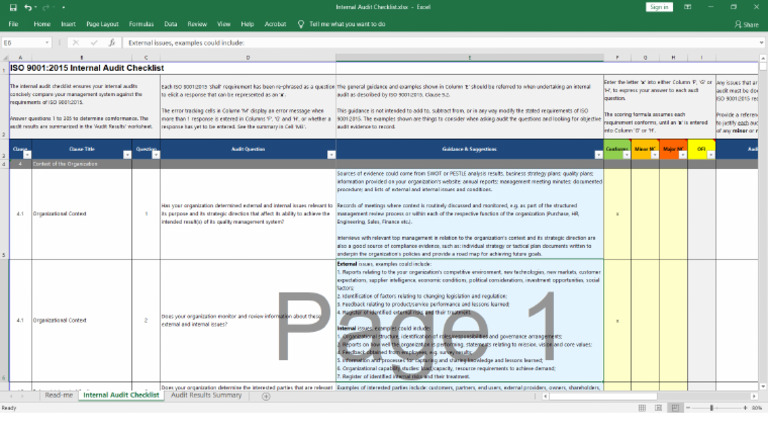Click the Insert Function fx icon
The width and height of the screenshot is (768, 433).
112,43
